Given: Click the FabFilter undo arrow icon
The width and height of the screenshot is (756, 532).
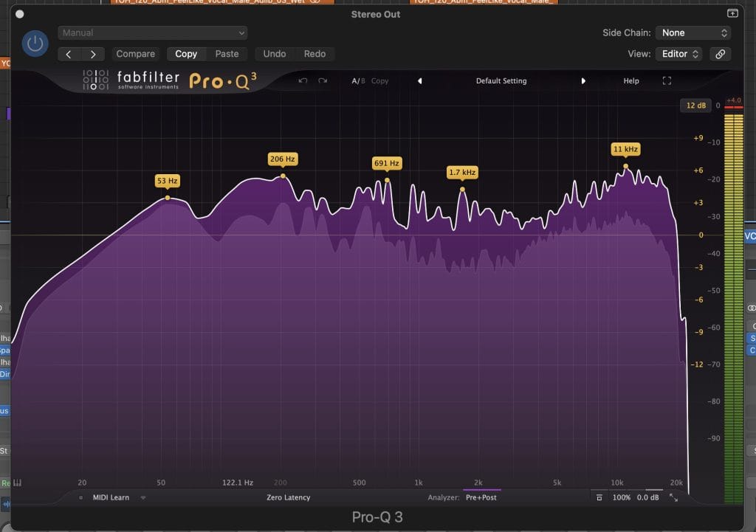Looking at the screenshot, I should click(x=303, y=81).
